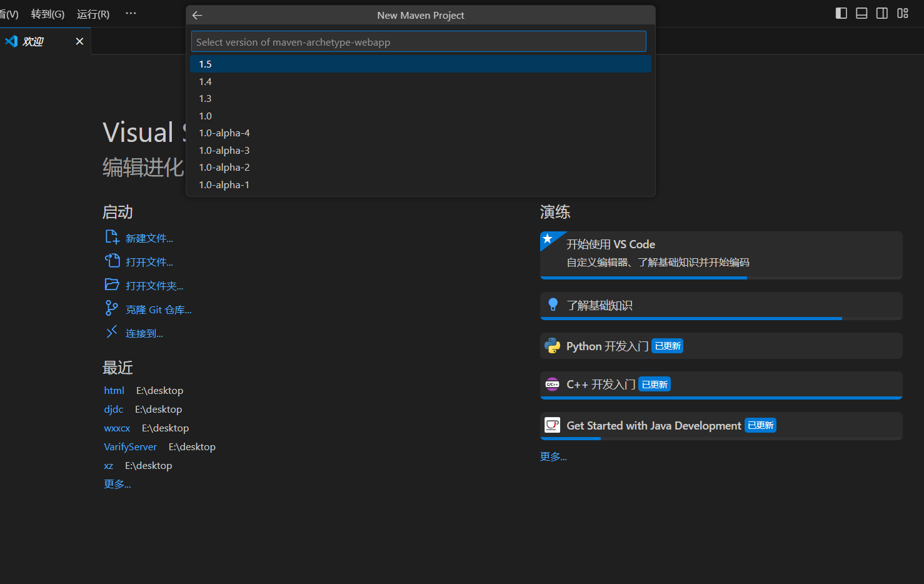Open Get Started with Java Development
924x584 pixels.
(721, 425)
